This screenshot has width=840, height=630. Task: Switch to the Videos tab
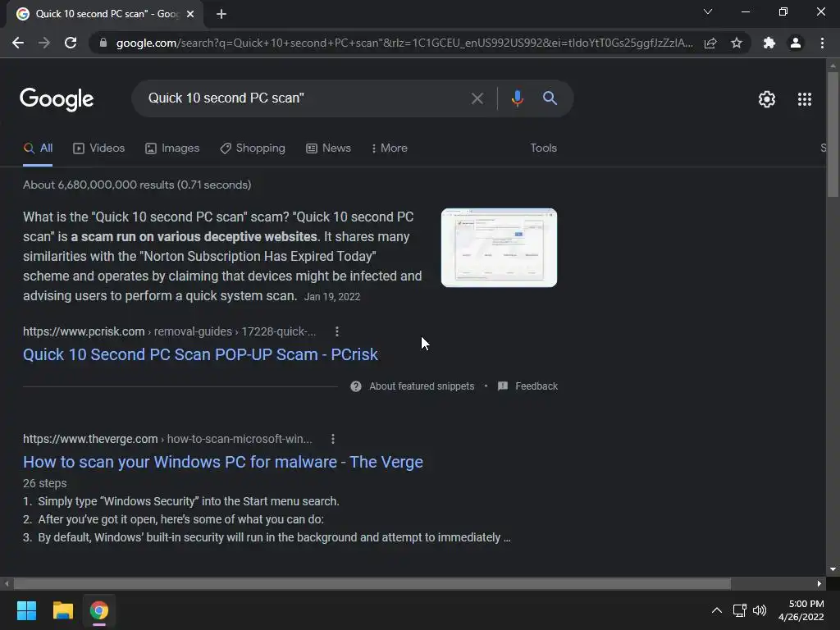click(99, 148)
